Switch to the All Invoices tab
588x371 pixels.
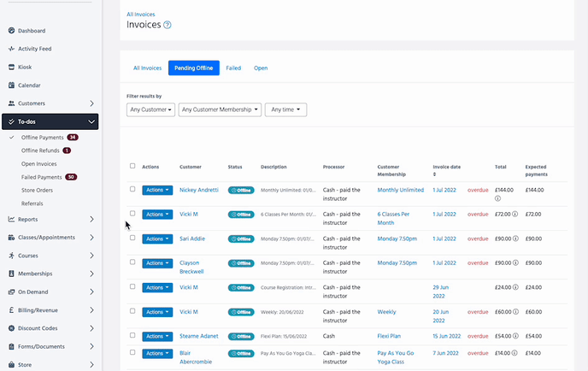(147, 68)
